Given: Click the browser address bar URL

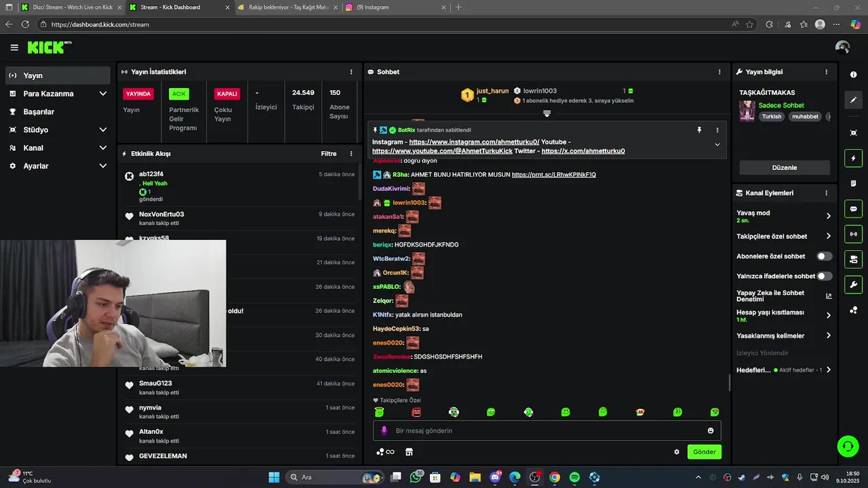Looking at the screenshot, I should tap(100, 24).
